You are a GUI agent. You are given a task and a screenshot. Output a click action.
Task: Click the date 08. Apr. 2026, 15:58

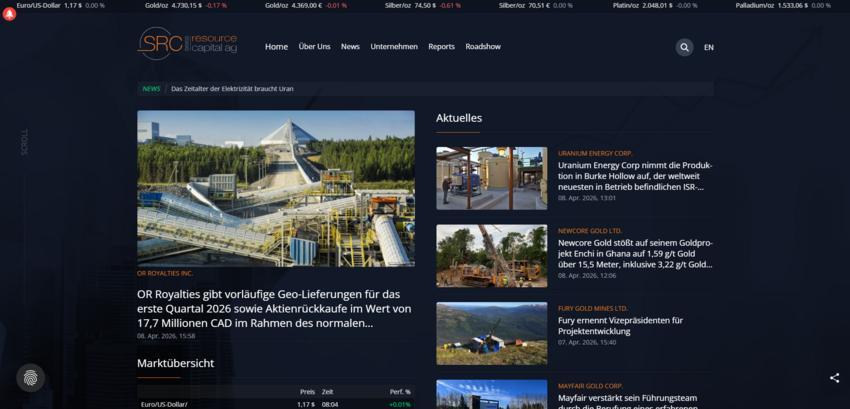pyautogui.click(x=166, y=336)
